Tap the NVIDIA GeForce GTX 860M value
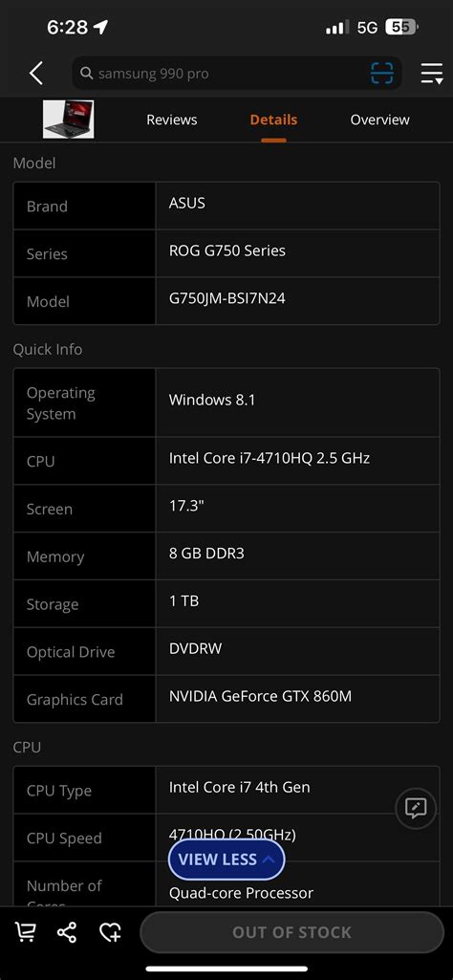Image resolution: width=453 pixels, height=980 pixels. (x=260, y=696)
